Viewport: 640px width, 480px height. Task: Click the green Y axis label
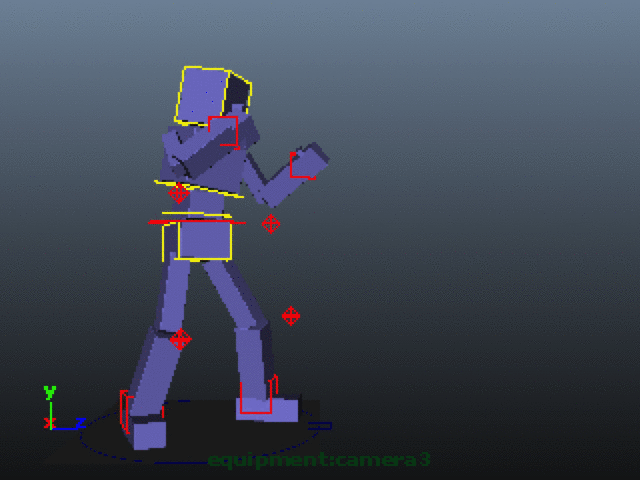(50, 392)
